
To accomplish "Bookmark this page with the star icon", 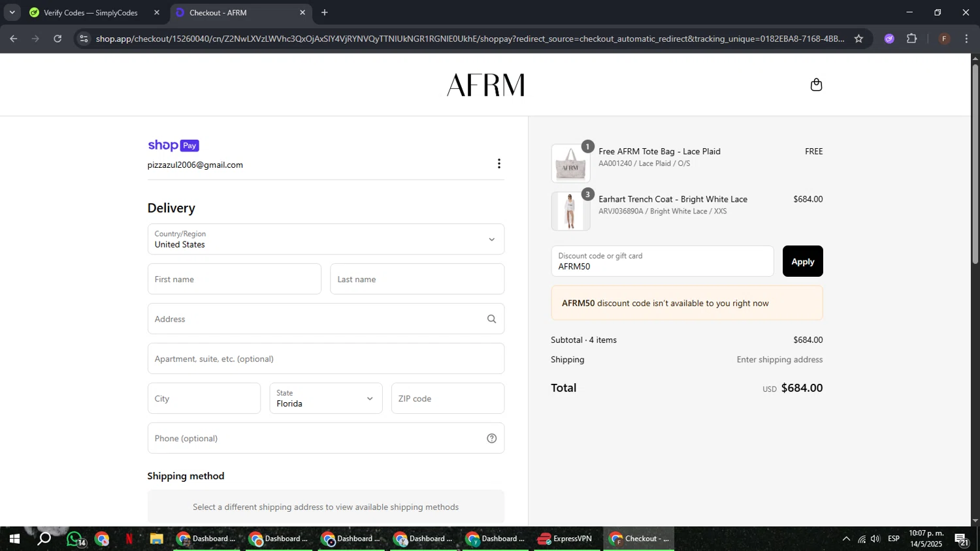I will (x=858, y=39).
